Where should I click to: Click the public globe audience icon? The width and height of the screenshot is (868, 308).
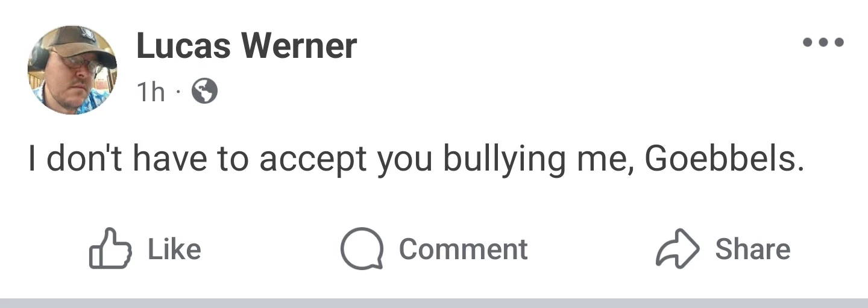204,92
